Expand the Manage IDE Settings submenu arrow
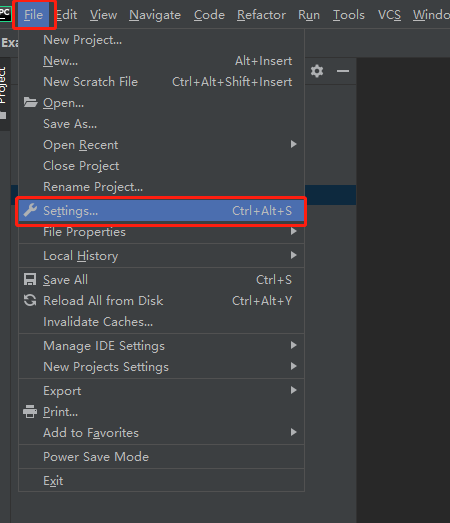450x523 pixels. 293,345
